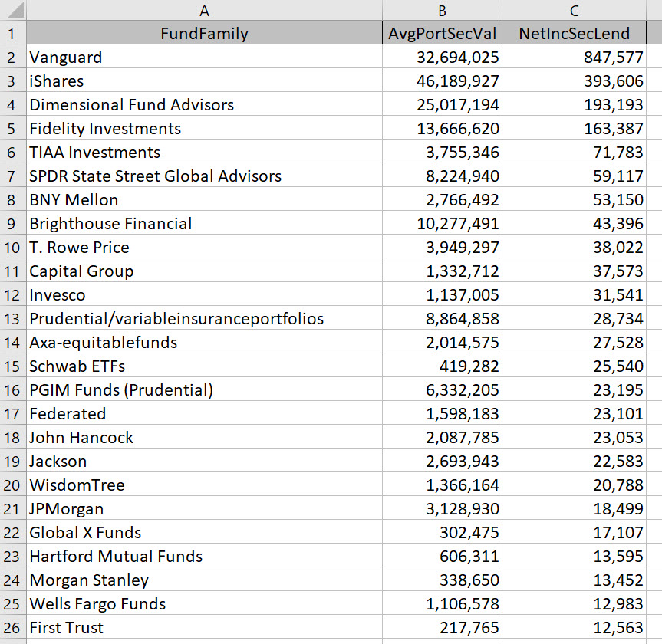Select the Capital Group cell
The image size is (662, 644).
pos(204,271)
